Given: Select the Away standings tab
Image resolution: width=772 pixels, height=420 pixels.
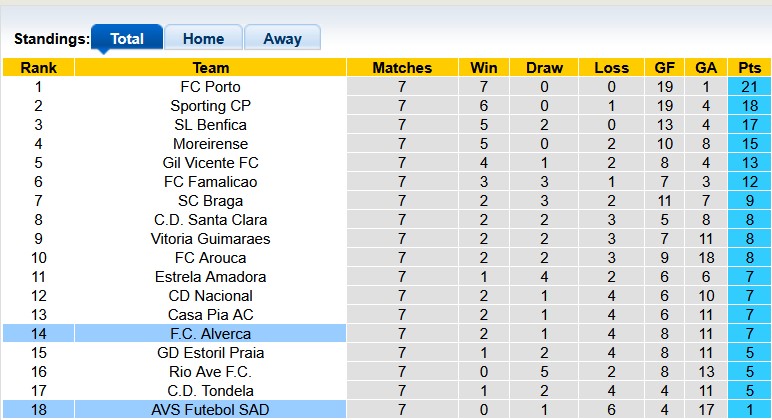Looking at the screenshot, I should 282,39.
